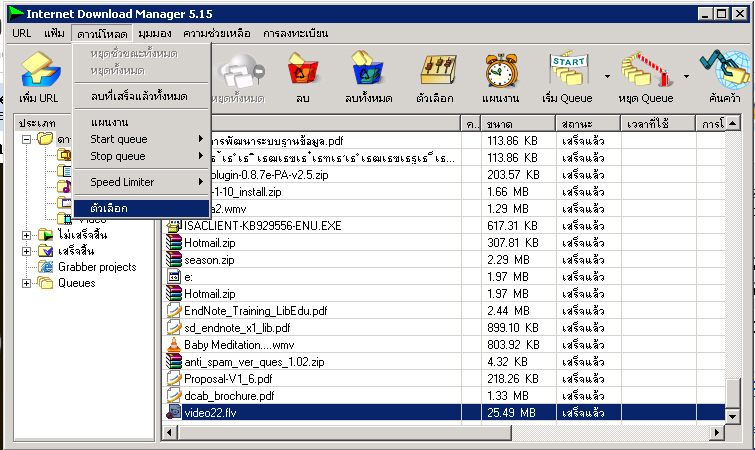This screenshot has width=755, height=450.
Task: Click the Stop Queue barrier icon
Action: (x=647, y=70)
